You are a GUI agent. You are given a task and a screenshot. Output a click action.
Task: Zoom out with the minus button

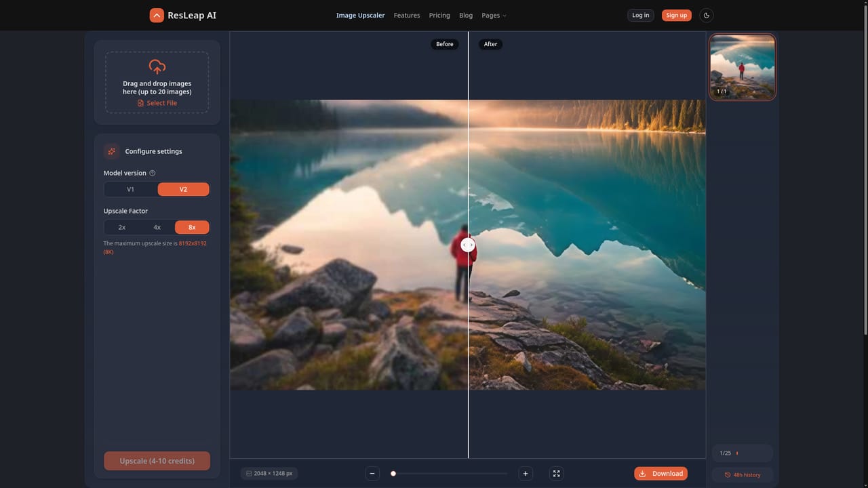(372, 474)
